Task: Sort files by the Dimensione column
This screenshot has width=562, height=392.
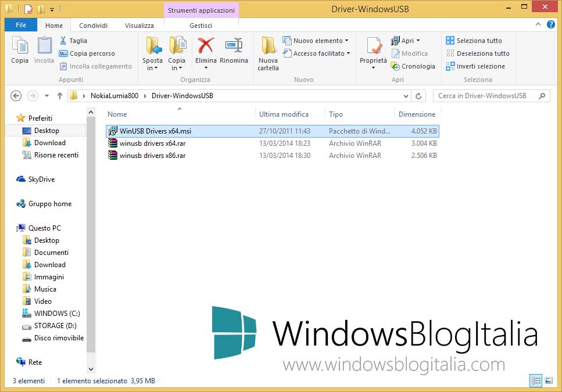Action: 417,114
